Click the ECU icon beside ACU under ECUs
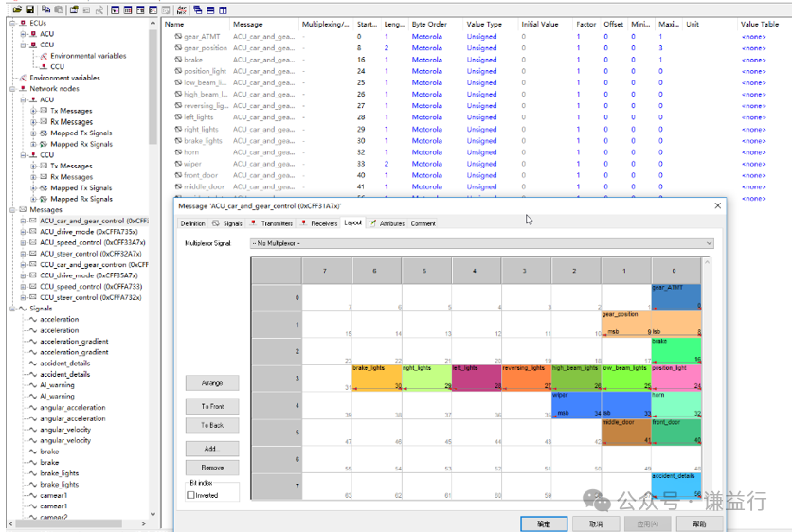 (x=33, y=34)
